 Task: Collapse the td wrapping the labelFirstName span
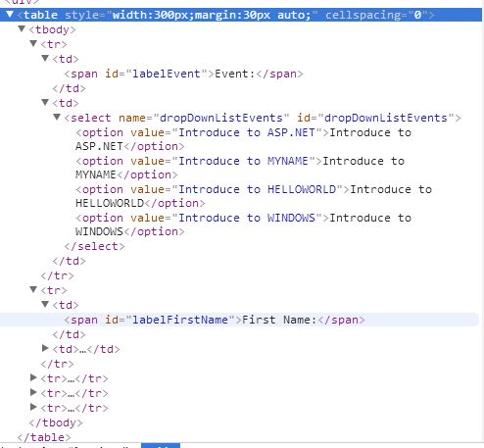pos(45,304)
